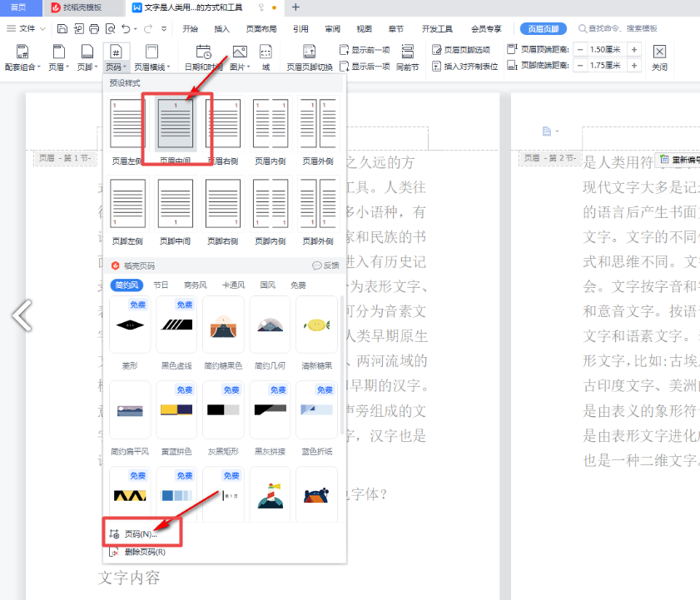Screen dimensions: 700x600
Task: Click 显示前一项 show previous
Action: 365,50
